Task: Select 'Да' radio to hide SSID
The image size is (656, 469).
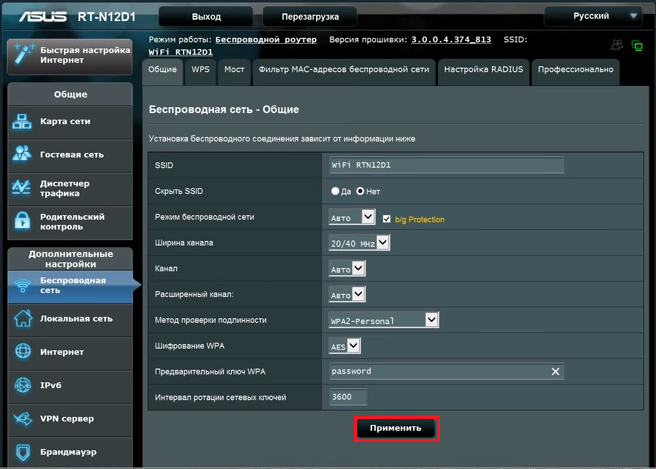Action: 336,191
